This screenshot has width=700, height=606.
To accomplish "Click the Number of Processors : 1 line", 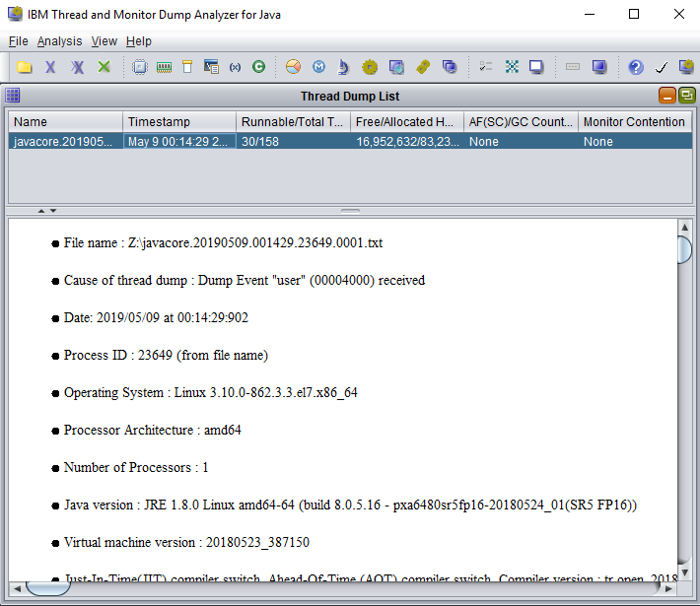I will pyautogui.click(x=136, y=467).
